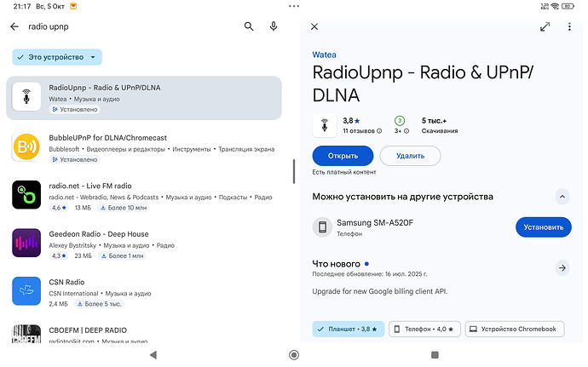Open CBOEFM | DEEP RADIO result
588x367 pixels.
coord(144,334)
